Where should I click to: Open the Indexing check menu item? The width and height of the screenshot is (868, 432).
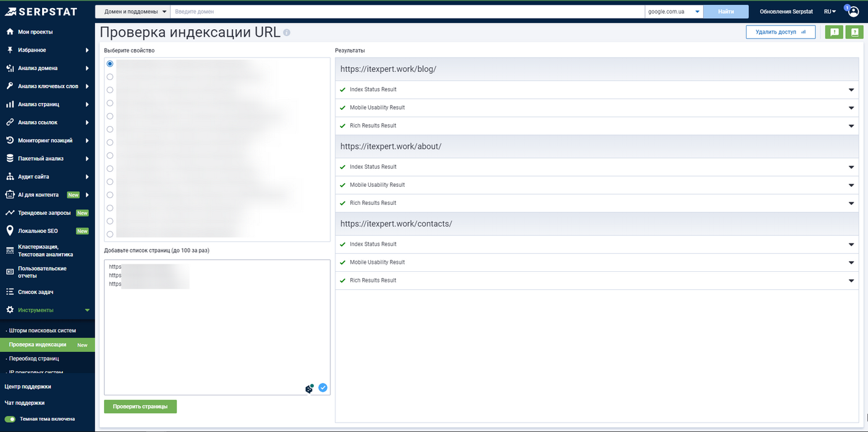click(47, 344)
